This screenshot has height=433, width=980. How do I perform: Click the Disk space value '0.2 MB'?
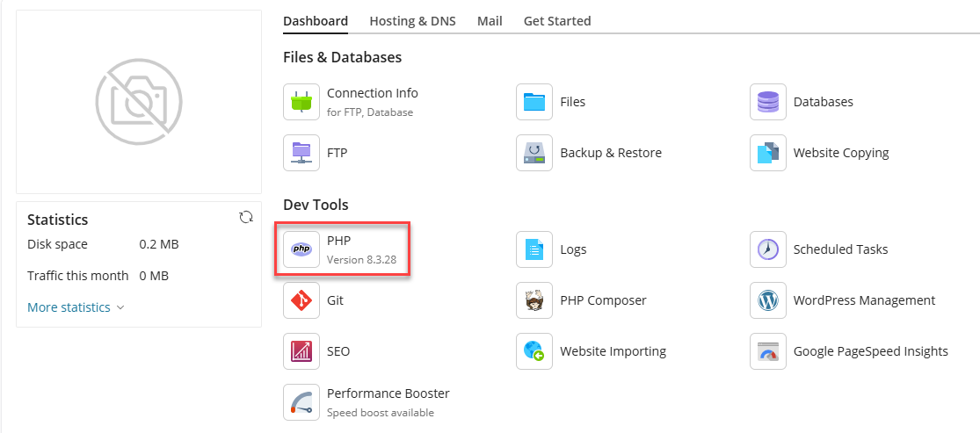(x=159, y=244)
